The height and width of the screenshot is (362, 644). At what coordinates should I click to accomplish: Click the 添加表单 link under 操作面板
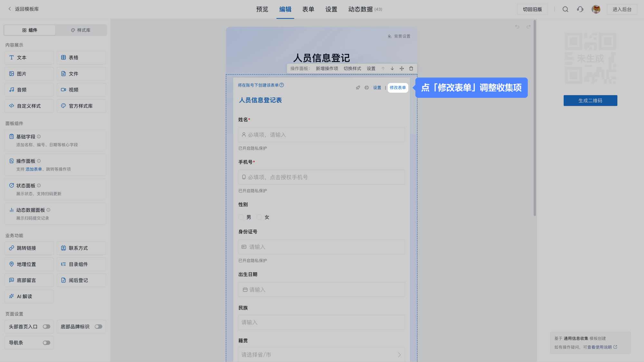[34, 169]
